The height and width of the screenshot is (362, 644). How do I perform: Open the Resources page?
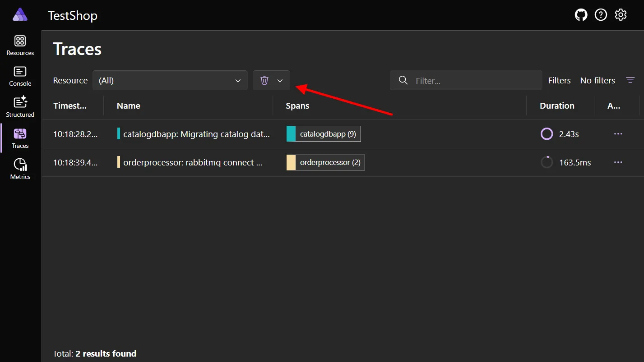(20, 45)
